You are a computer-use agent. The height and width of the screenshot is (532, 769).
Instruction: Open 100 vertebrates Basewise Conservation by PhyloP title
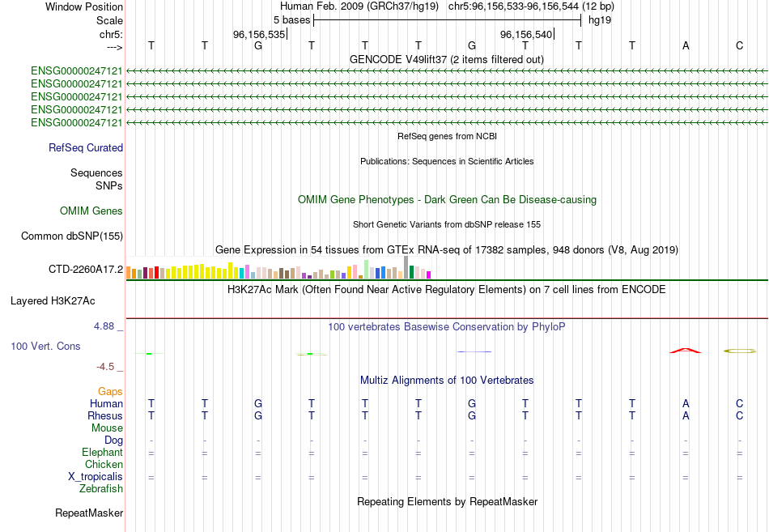pyautogui.click(x=446, y=327)
